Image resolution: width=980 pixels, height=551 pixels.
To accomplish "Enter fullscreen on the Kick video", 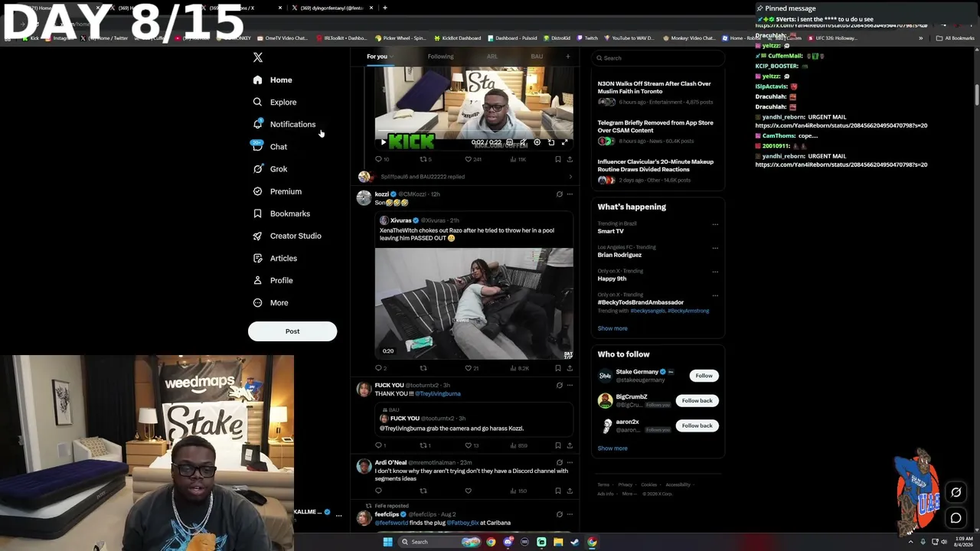I will point(564,142).
